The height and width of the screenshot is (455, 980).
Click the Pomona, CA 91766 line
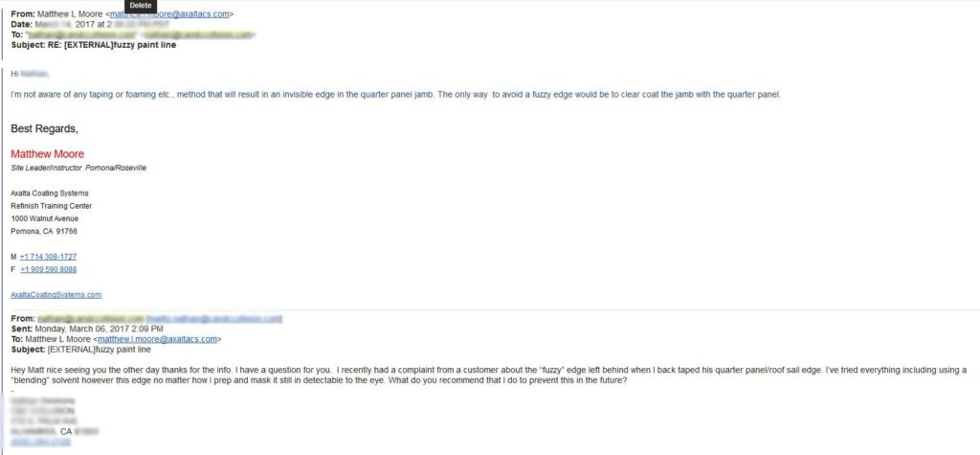tap(44, 232)
